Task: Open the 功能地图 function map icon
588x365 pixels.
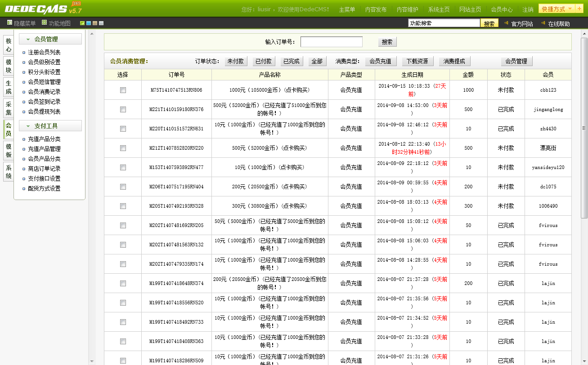Action: coord(44,22)
